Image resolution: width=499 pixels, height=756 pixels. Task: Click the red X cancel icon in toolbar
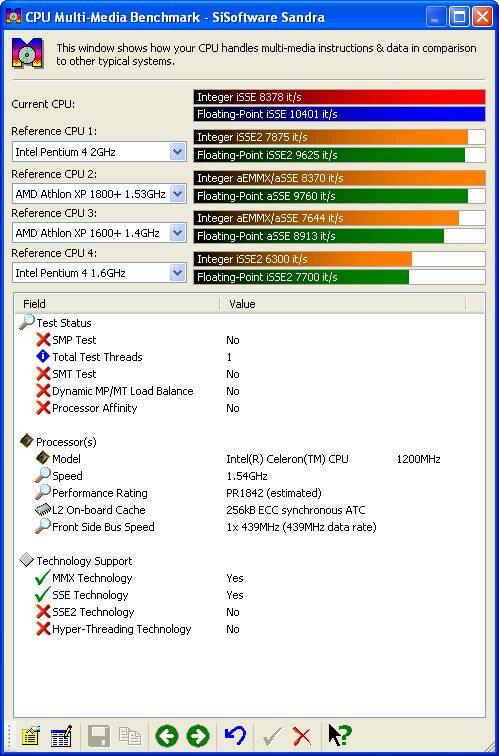point(302,736)
